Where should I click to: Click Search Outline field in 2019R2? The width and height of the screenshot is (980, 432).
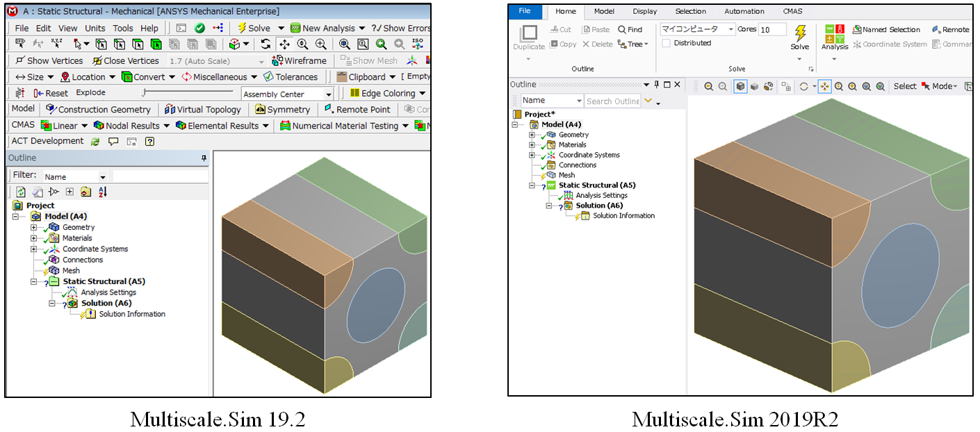612,101
